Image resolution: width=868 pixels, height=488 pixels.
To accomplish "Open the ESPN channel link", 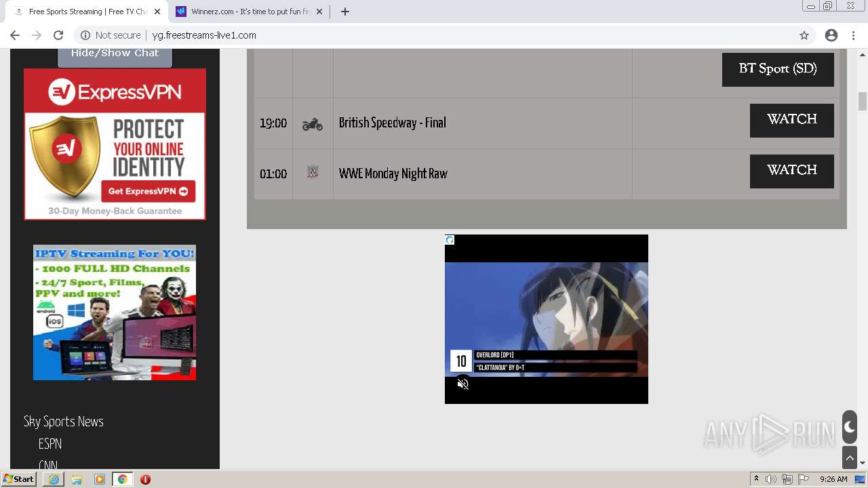I will [x=50, y=444].
